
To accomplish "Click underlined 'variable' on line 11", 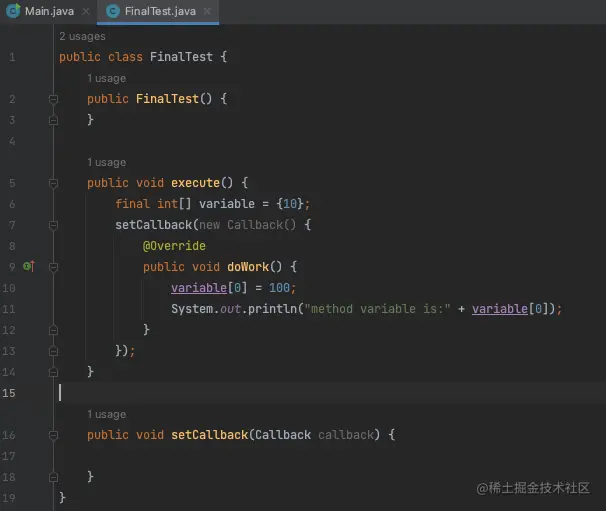I will pyautogui.click(x=500, y=309).
